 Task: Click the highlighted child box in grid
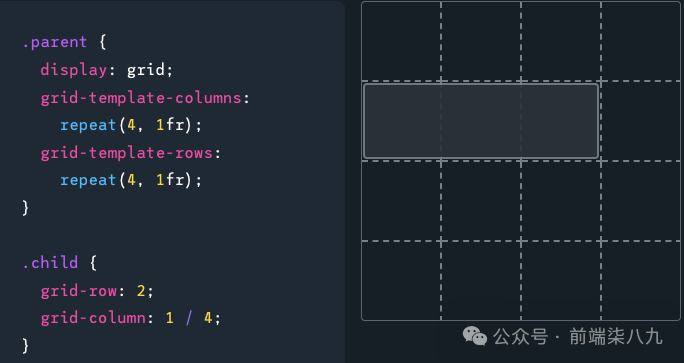tap(481, 121)
